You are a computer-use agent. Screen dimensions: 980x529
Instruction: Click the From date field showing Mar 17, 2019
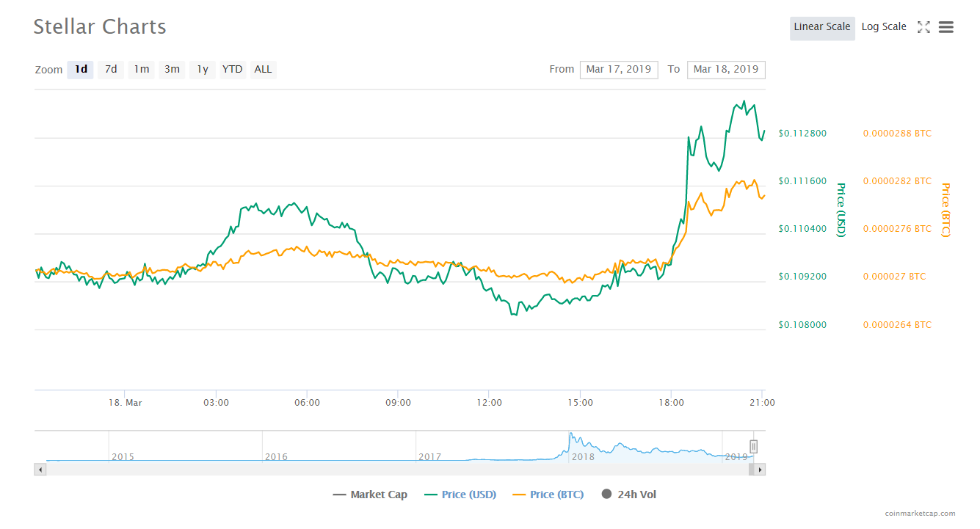click(x=619, y=69)
